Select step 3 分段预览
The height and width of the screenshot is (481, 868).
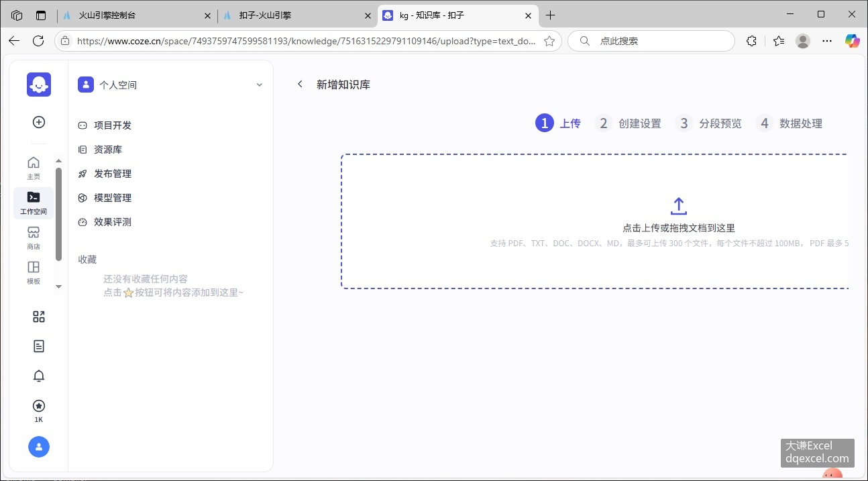pos(708,123)
